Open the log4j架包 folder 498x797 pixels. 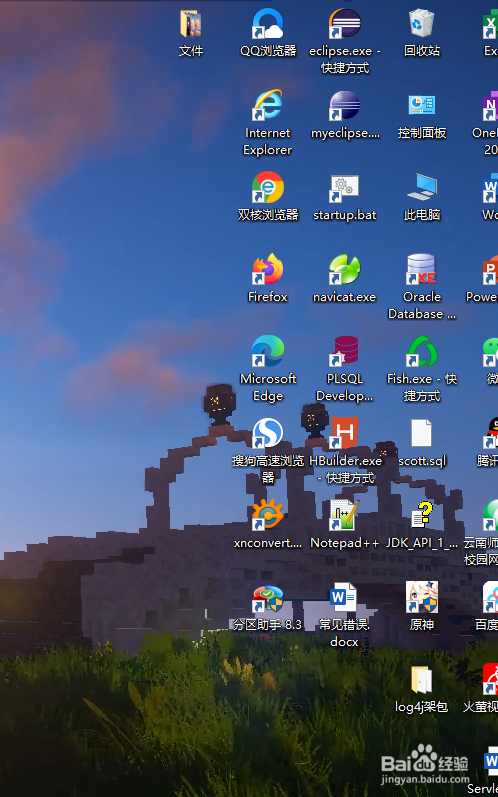pyautogui.click(x=422, y=680)
